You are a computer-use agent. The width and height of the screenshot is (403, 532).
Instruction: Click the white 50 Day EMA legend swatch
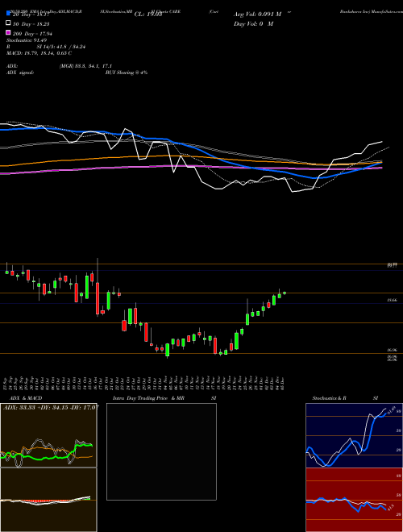8,23
